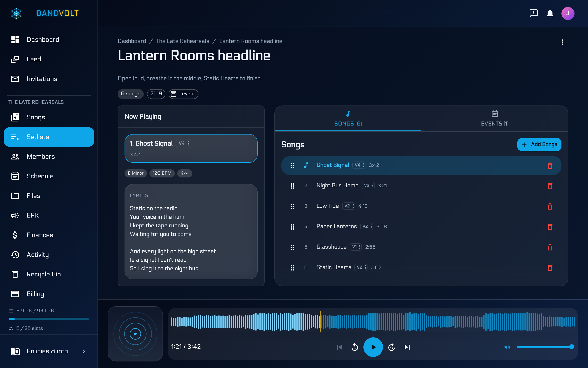Click the 1 event chip

(x=184, y=94)
